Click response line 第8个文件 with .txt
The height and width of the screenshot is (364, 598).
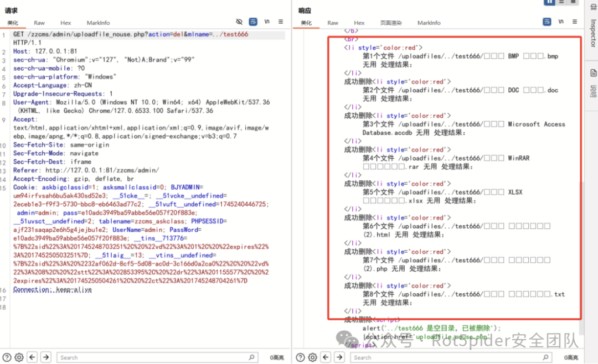(463, 294)
